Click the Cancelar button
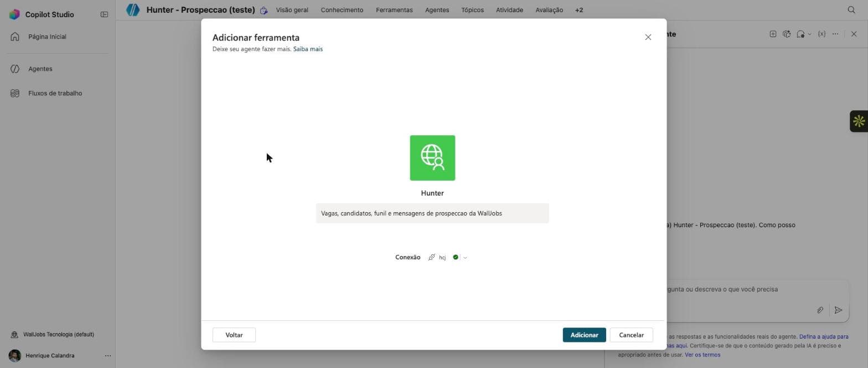 631,335
